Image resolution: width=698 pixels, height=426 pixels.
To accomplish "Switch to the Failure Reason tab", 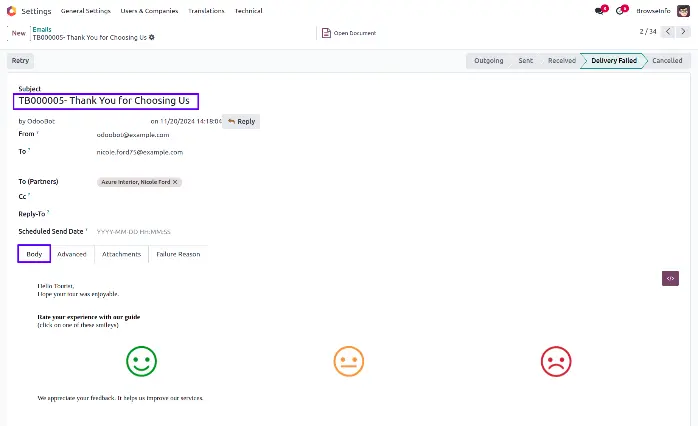I will (x=178, y=254).
